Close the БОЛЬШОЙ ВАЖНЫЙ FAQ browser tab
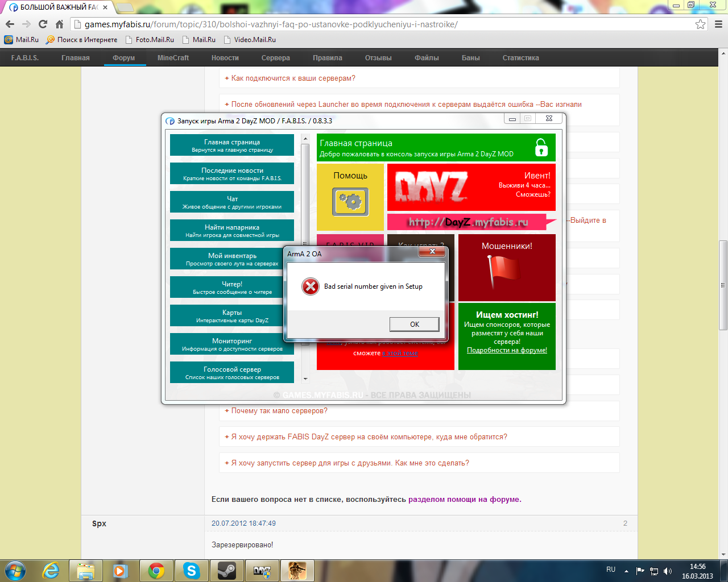 point(105,7)
